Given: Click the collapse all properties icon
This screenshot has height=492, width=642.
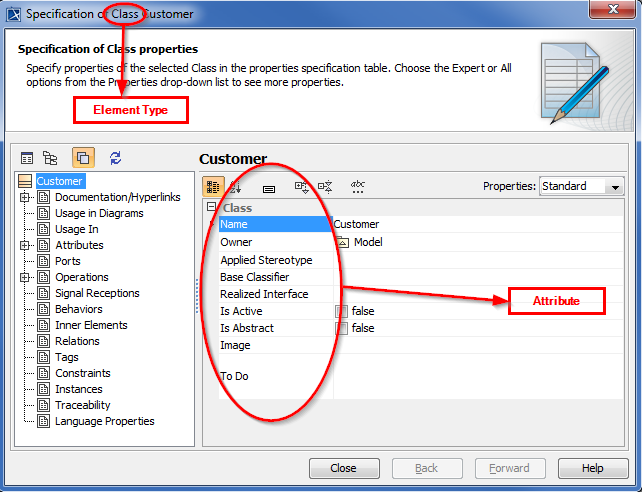Looking at the screenshot, I should (x=325, y=187).
